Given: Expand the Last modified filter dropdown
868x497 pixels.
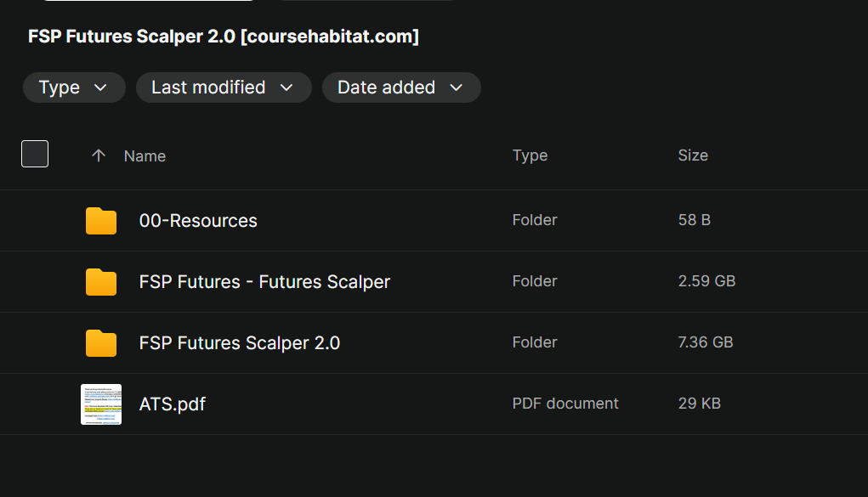Looking at the screenshot, I should 223,88.
